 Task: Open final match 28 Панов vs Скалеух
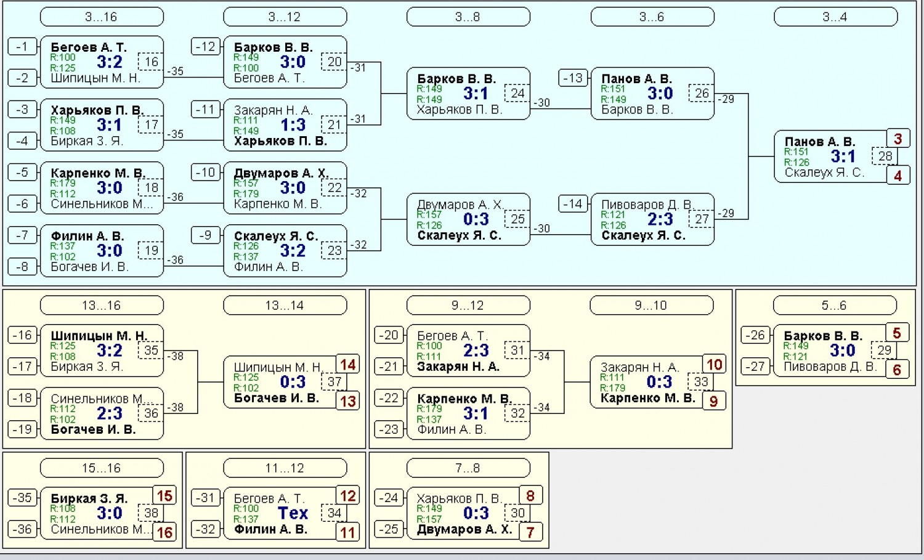(x=835, y=156)
